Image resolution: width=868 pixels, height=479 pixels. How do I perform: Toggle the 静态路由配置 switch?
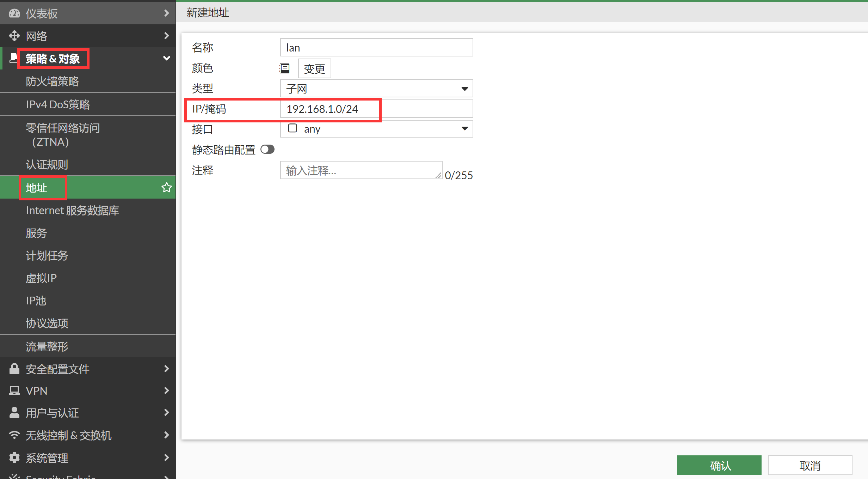click(267, 150)
